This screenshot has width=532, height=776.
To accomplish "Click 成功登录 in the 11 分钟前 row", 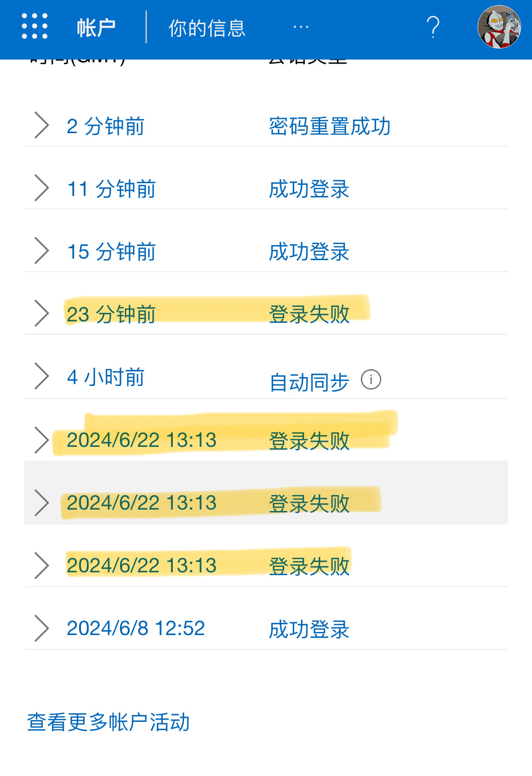I will [309, 189].
